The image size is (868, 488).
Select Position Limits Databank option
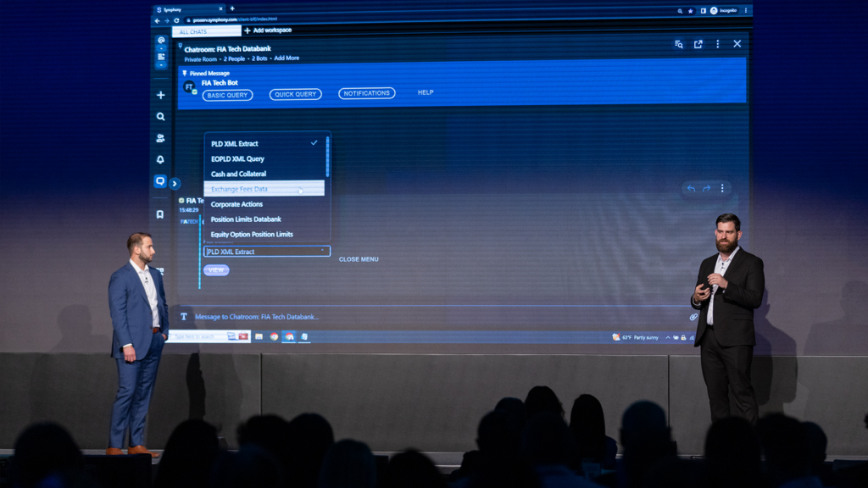pos(264,219)
